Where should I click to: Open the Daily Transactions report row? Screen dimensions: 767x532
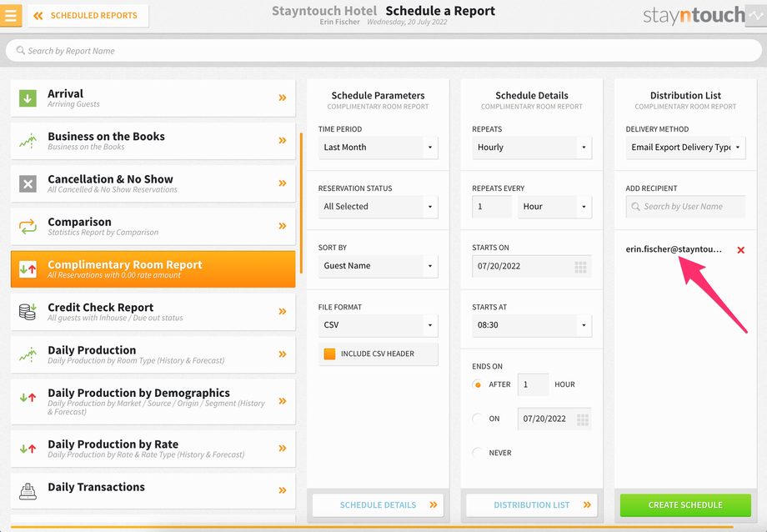click(x=153, y=491)
